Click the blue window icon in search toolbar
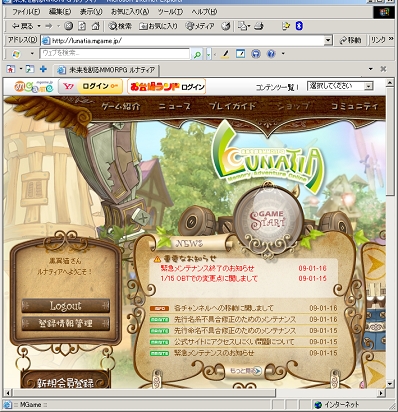 [x=240, y=54]
